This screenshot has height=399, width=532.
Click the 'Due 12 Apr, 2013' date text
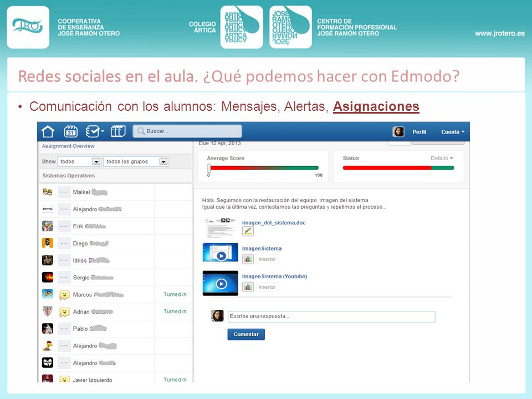pos(220,143)
